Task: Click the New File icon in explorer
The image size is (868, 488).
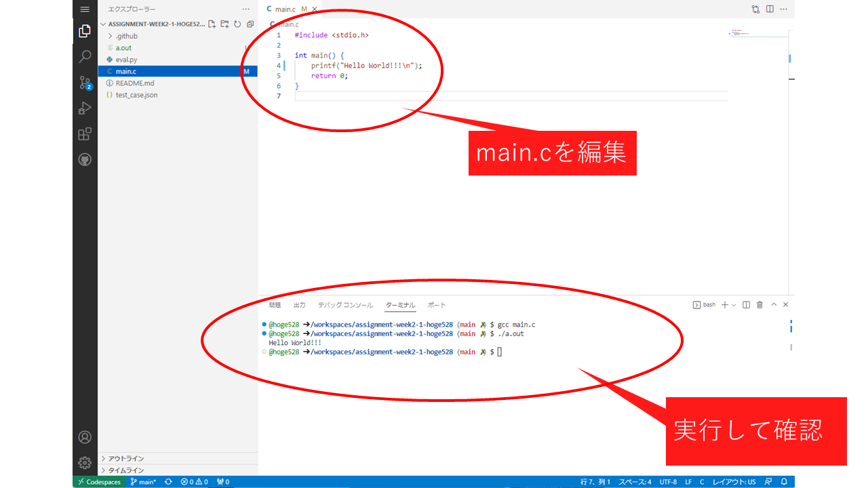Action: coord(212,24)
